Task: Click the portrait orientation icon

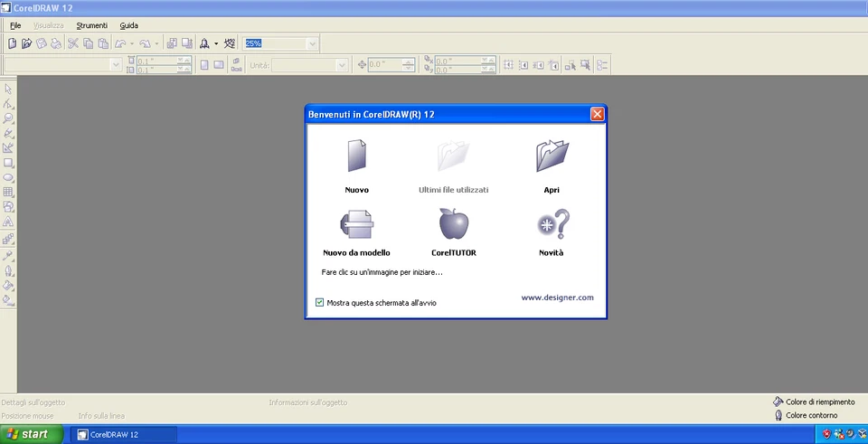Action: 204,65
